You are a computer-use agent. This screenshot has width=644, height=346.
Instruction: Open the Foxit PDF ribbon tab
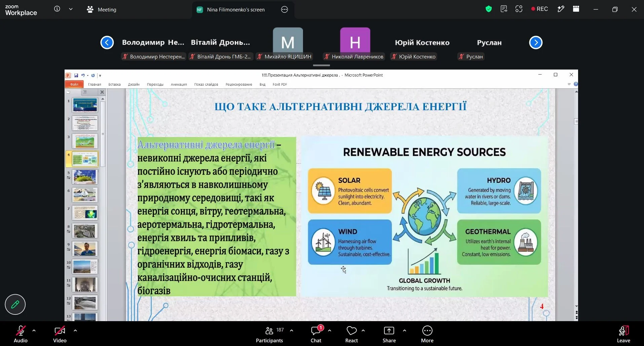(x=280, y=84)
